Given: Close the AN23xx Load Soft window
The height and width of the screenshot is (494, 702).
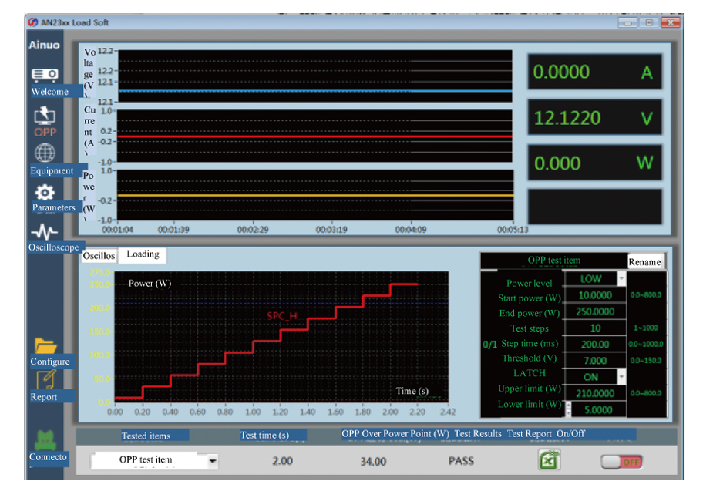Looking at the screenshot, I should coord(671,22).
